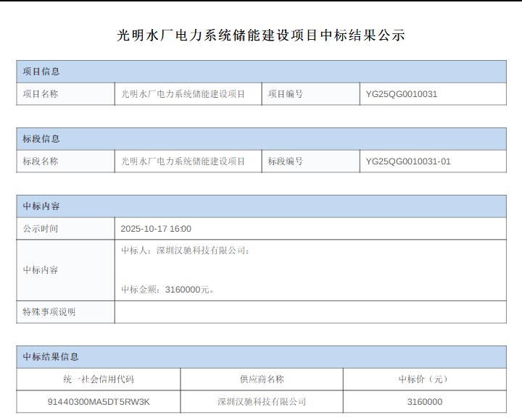Click the 中标人 line naming the winner
The height and width of the screenshot is (420, 522).
pos(186,251)
